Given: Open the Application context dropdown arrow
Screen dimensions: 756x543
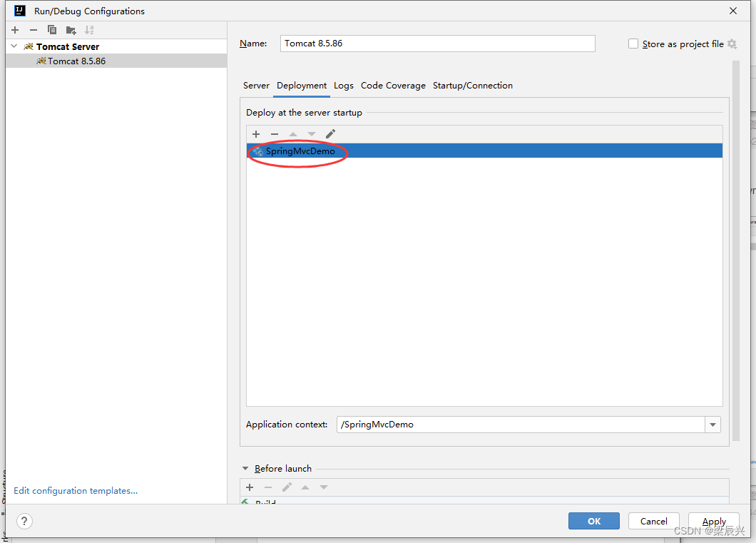Looking at the screenshot, I should (x=712, y=425).
